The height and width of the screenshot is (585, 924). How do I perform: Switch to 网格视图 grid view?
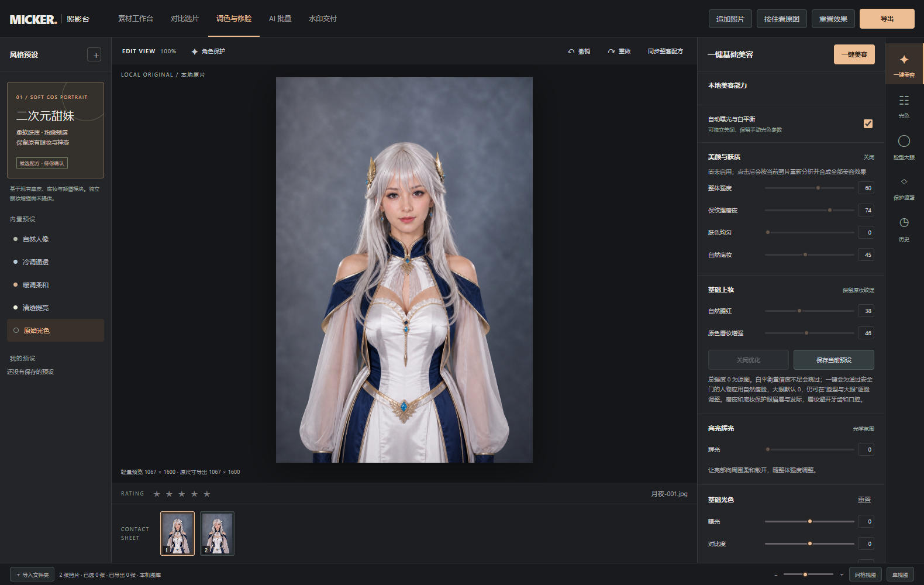[866, 574]
